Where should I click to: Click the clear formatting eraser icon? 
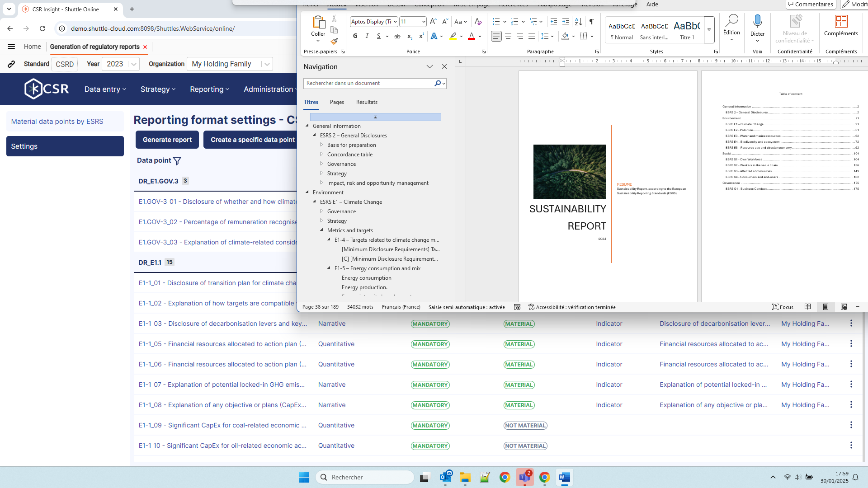click(x=478, y=22)
